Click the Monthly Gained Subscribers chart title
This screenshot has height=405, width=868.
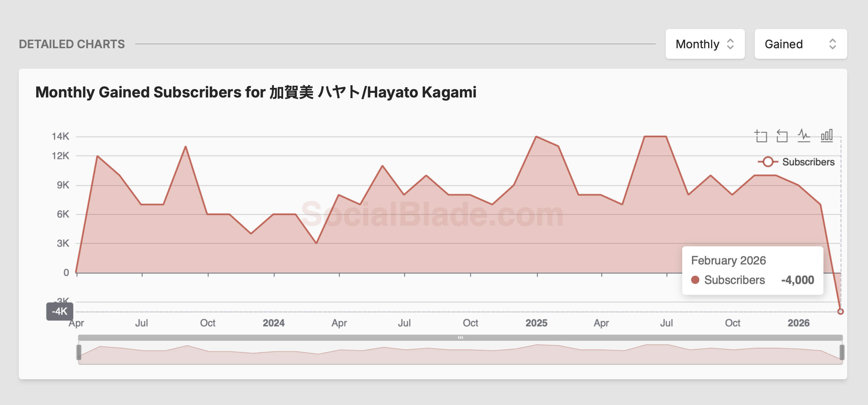(256, 92)
